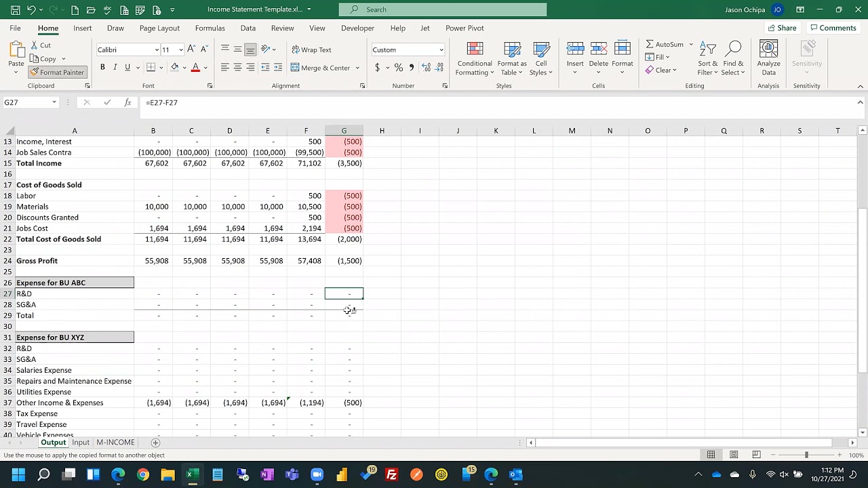
Task: Toggle bottom vertical alignment
Action: pos(250,49)
